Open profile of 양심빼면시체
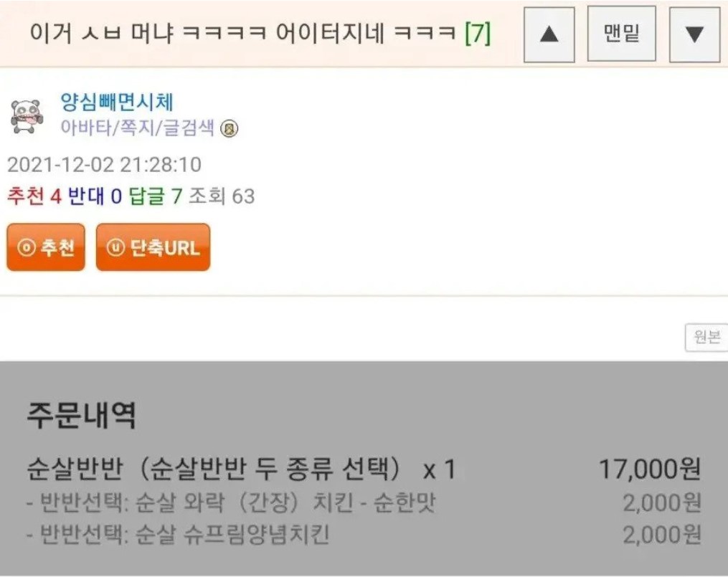 116,102
